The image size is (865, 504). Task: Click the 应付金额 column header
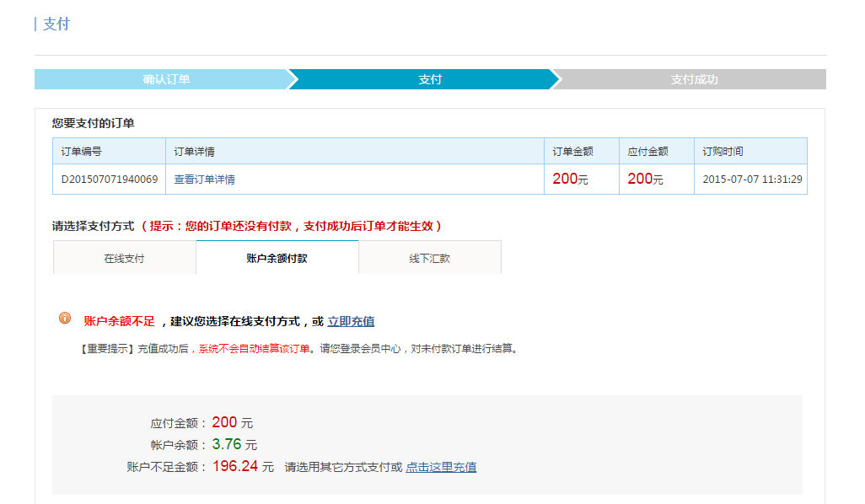point(647,152)
